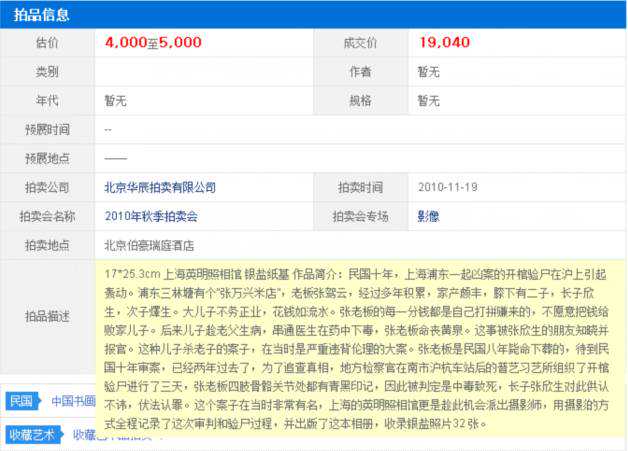The width and height of the screenshot is (628, 451).
Task: Click the auction date 2010-11-19
Action: [449, 187]
